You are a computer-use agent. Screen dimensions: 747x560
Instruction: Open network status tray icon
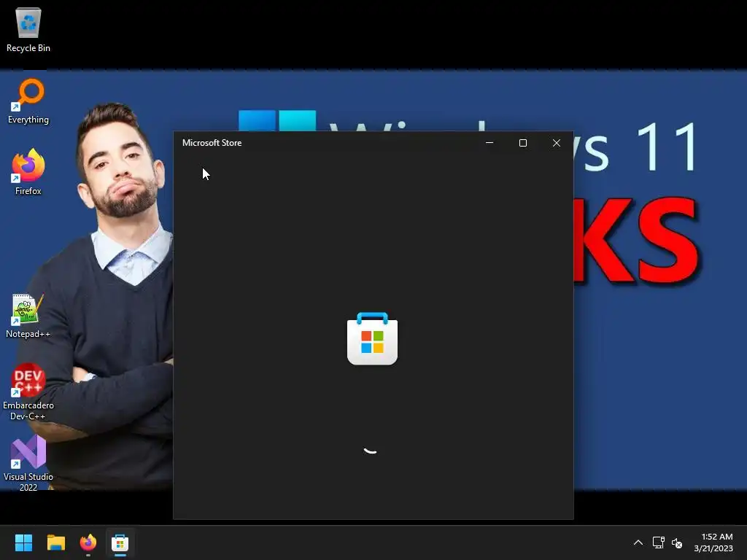click(x=659, y=542)
